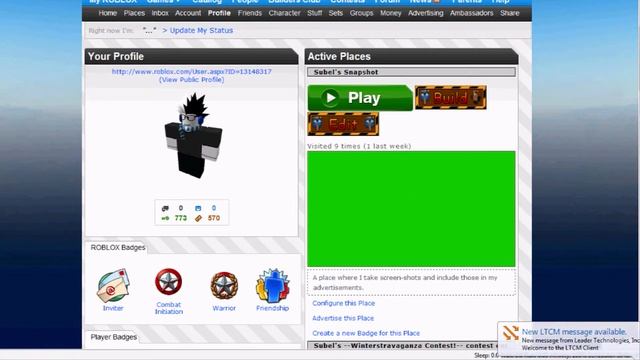Click the Your Profile panel header

(x=191, y=56)
